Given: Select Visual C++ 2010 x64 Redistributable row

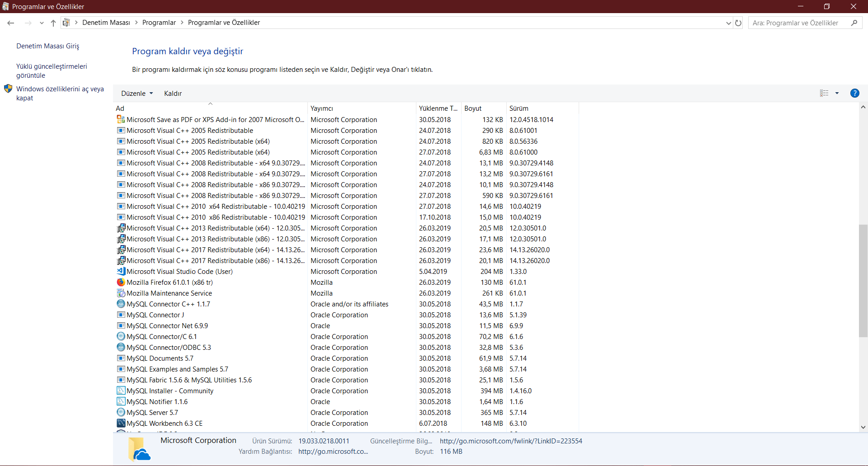Looking at the screenshot, I should (x=347, y=206).
